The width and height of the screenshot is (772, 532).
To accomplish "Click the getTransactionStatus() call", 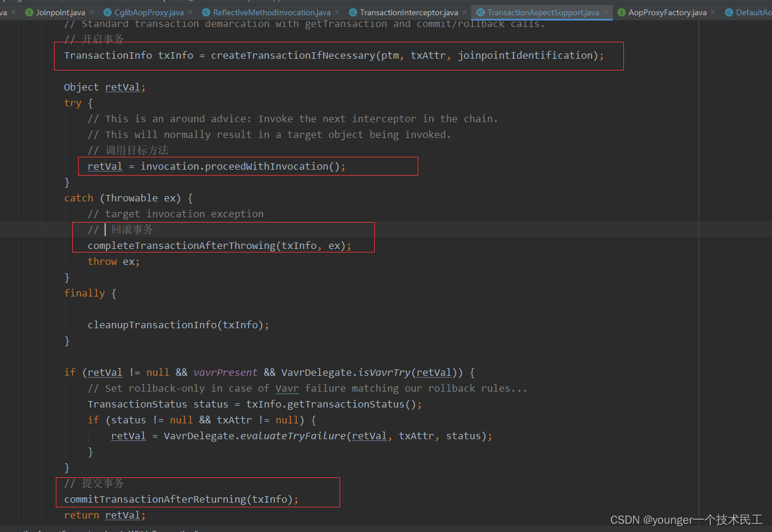I will coord(351,404).
